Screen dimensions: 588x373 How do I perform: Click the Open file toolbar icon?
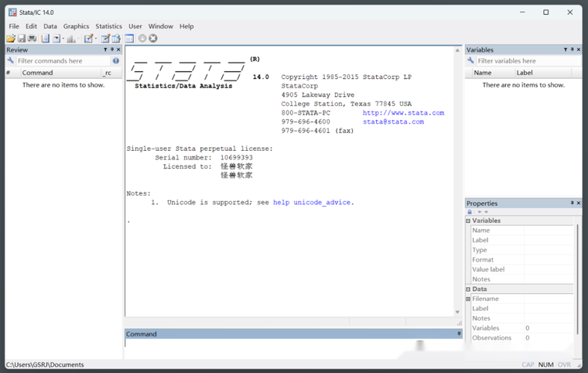point(11,38)
